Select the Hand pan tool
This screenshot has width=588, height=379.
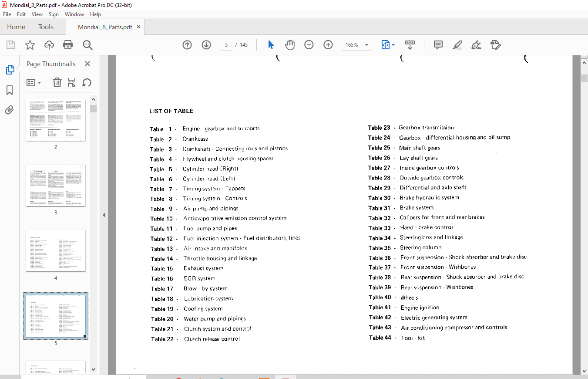[x=290, y=45]
